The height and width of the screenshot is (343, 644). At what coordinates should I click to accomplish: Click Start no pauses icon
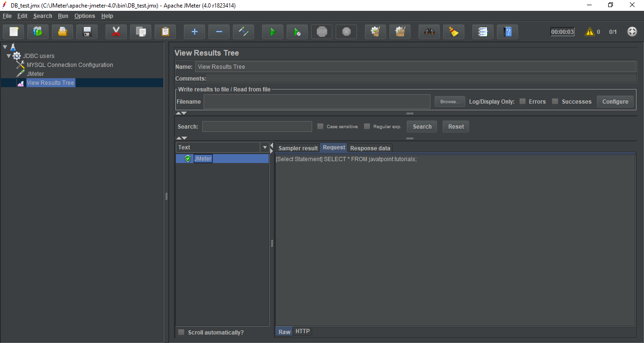coord(297,32)
